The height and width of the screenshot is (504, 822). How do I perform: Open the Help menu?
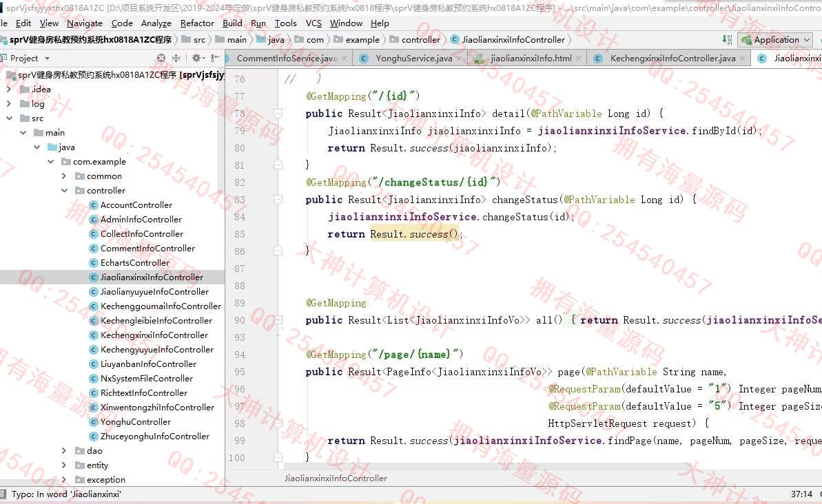tap(380, 23)
